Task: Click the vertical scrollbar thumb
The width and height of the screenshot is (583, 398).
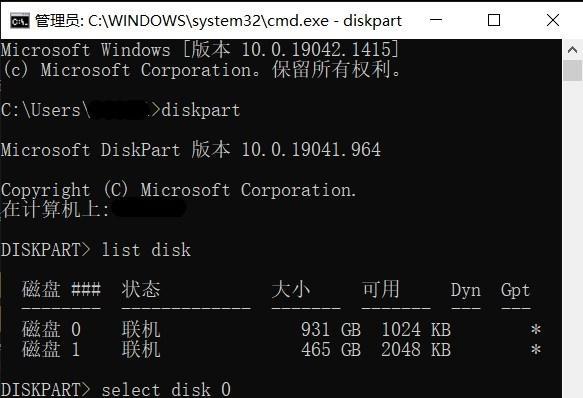Action: click(573, 71)
